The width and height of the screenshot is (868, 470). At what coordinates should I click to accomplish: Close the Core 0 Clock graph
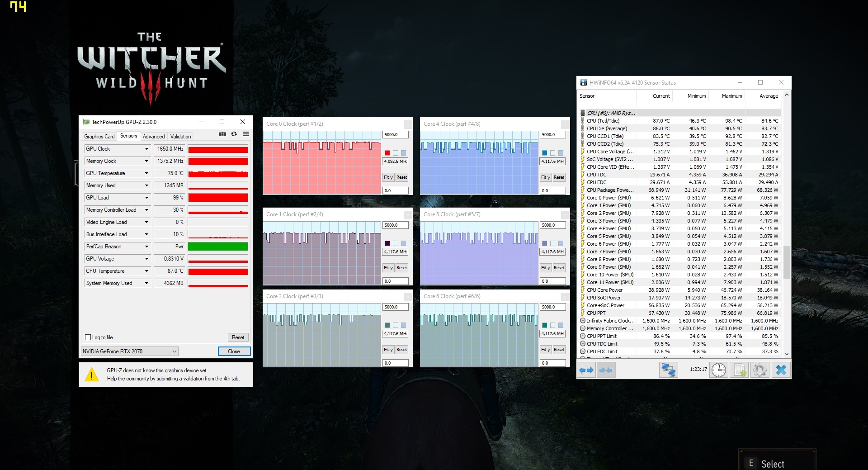(408, 124)
